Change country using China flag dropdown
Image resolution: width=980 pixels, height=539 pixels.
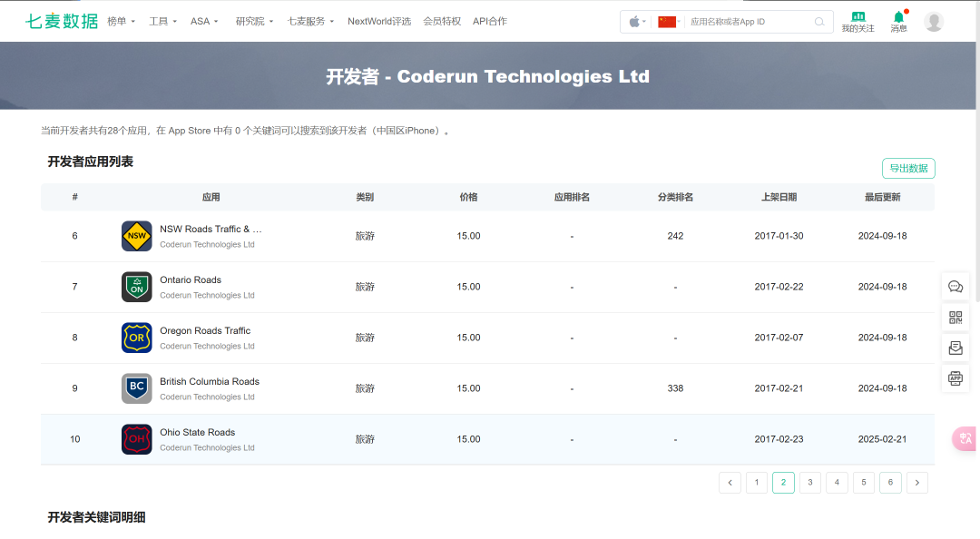click(670, 22)
